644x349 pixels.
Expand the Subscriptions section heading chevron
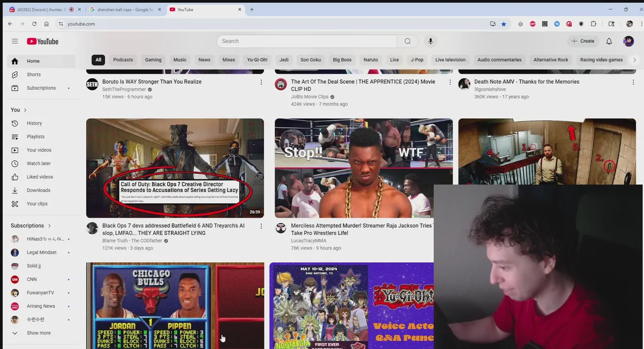[49, 226]
